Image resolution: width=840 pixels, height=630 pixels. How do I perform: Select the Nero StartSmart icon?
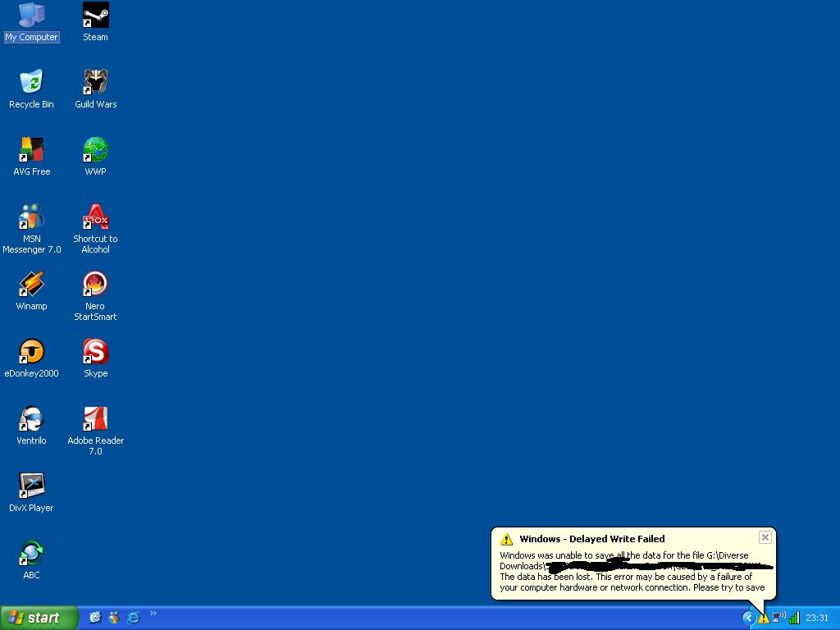pyautogui.click(x=95, y=296)
